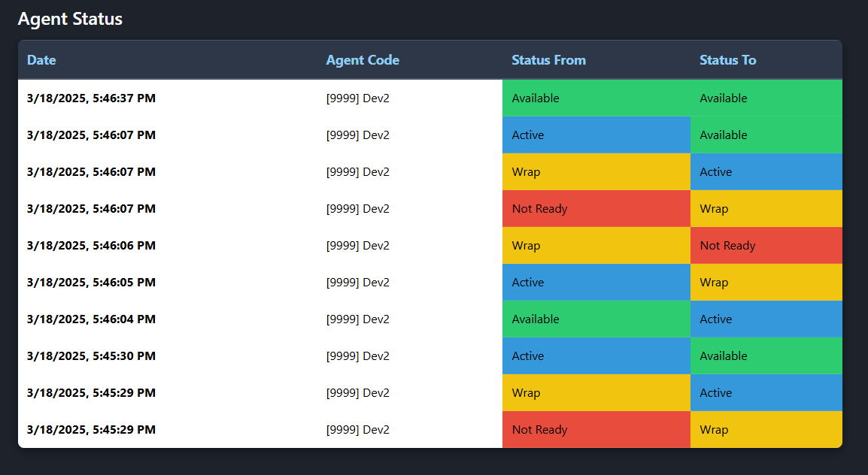Click blue Status From cell in 5:46:05 PM row

[596, 283]
